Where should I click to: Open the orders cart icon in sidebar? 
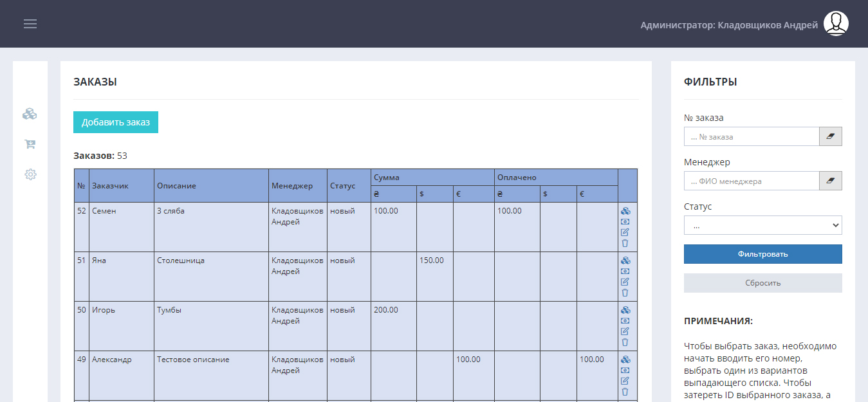tap(30, 144)
